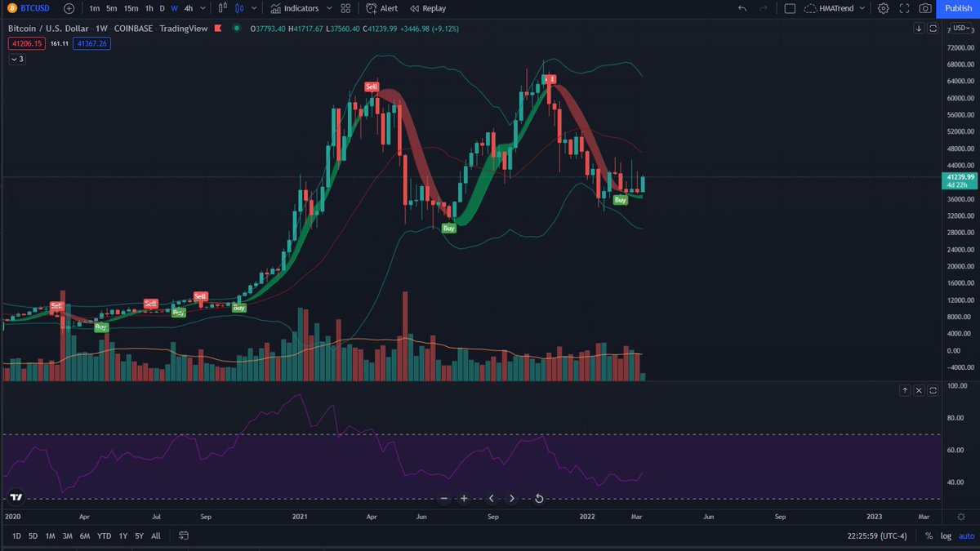Set the date range to 5Y
Viewport: 980px width, 551px height.
pyautogui.click(x=140, y=536)
